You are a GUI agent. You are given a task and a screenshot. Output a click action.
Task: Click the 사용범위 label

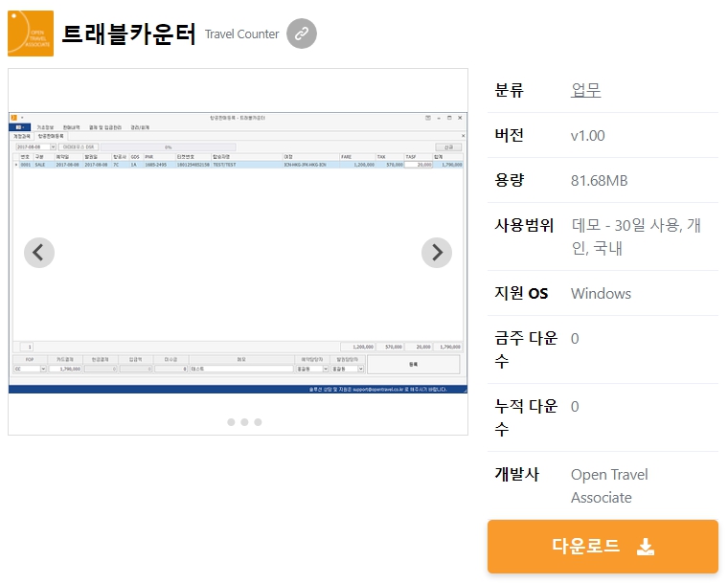(524, 225)
